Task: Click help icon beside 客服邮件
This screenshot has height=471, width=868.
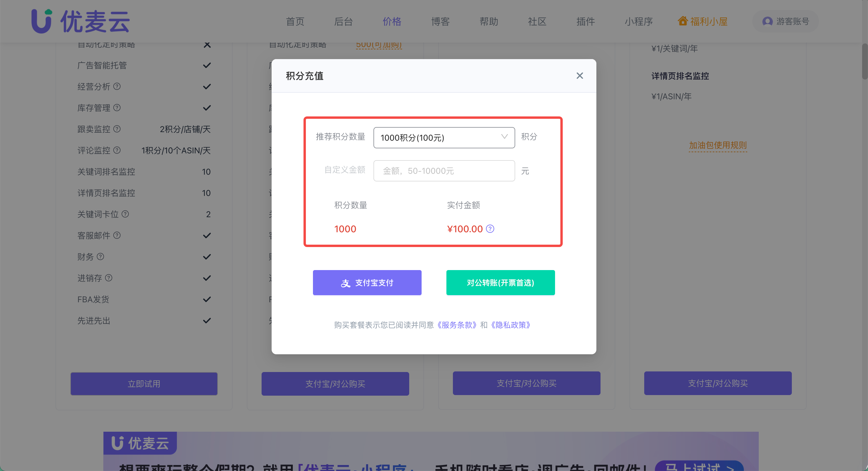Action: click(117, 235)
